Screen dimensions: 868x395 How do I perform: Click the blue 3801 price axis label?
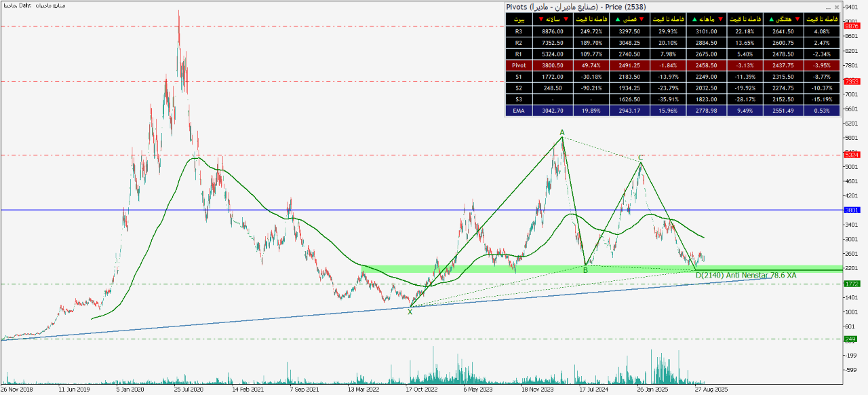point(852,210)
